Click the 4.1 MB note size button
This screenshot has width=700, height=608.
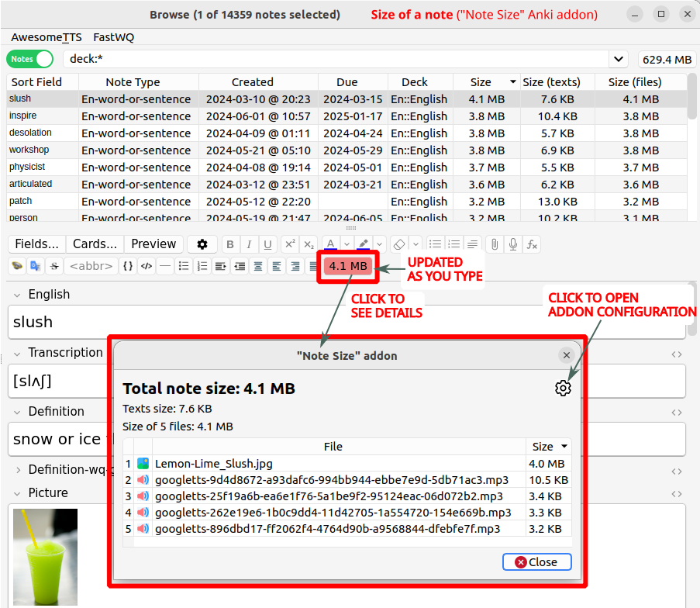tap(348, 266)
